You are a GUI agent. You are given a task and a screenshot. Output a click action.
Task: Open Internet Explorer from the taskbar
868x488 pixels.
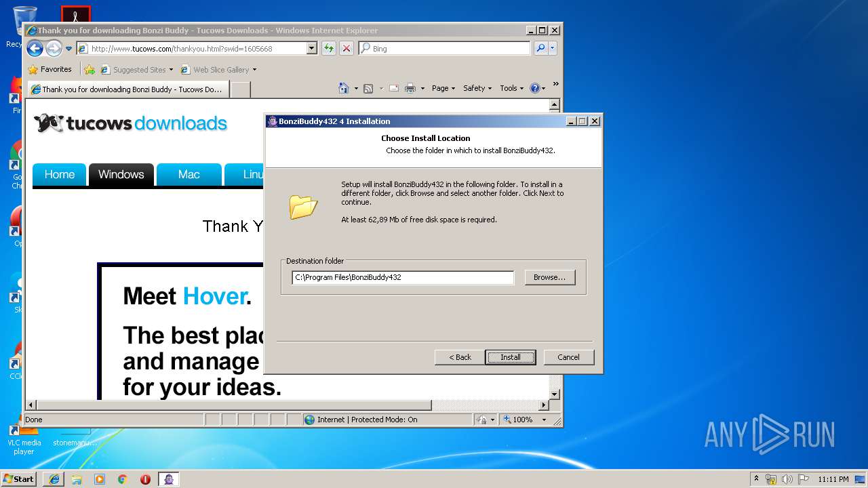54,479
